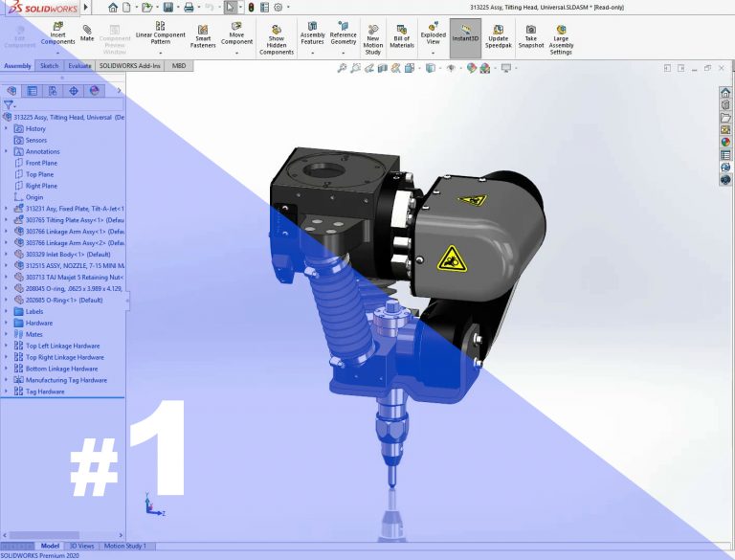735x560 pixels.
Task: Open Large Assembly Settings
Action: click(561, 36)
